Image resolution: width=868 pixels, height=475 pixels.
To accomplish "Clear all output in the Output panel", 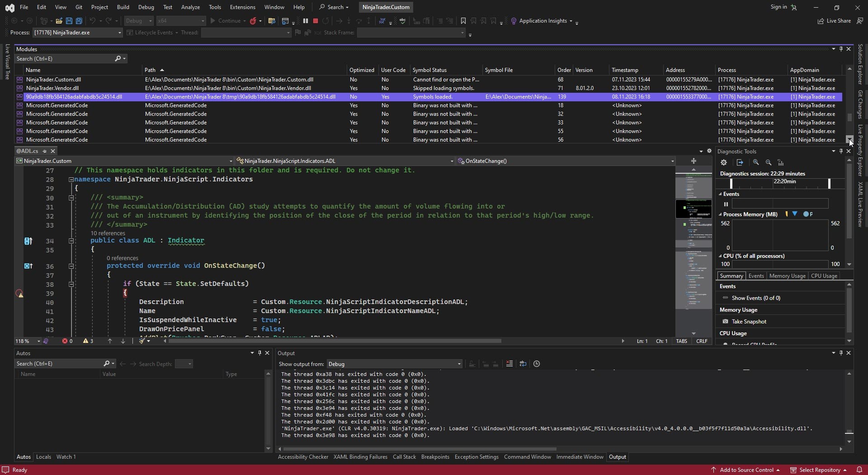I will tap(509, 364).
